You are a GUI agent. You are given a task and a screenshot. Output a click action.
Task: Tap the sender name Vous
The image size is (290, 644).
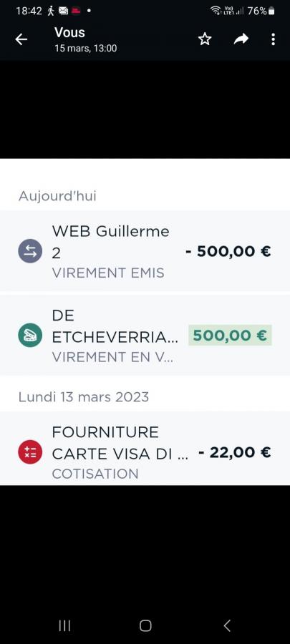pos(70,32)
